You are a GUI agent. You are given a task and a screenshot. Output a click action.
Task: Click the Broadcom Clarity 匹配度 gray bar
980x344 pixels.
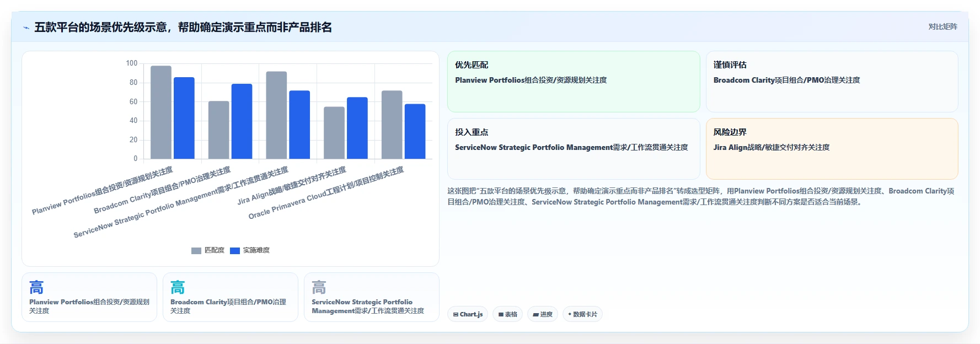pyautogui.click(x=219, y=130)
